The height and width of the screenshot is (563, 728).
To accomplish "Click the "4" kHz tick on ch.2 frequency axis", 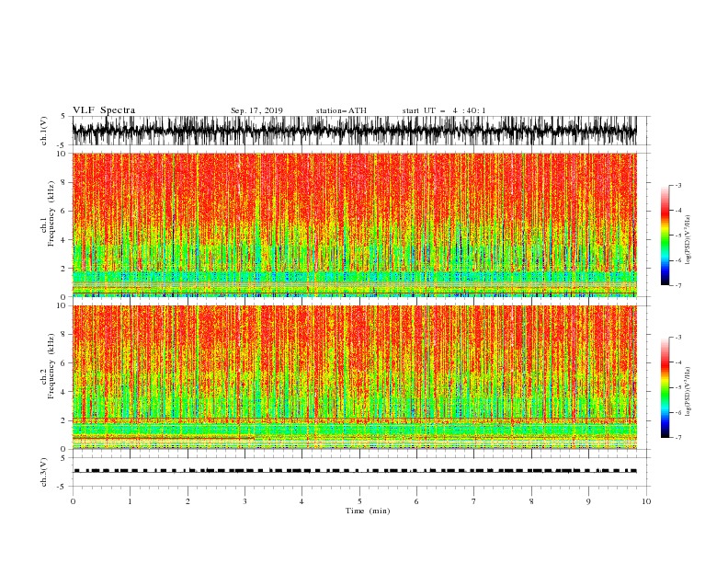I will 63,392.
